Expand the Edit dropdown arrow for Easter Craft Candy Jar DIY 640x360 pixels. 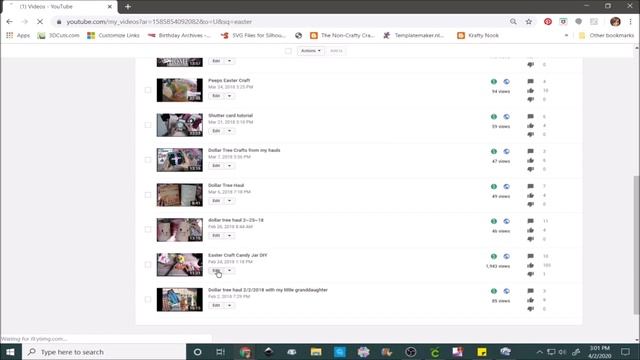pyautogui.click(x=229, y=270)
